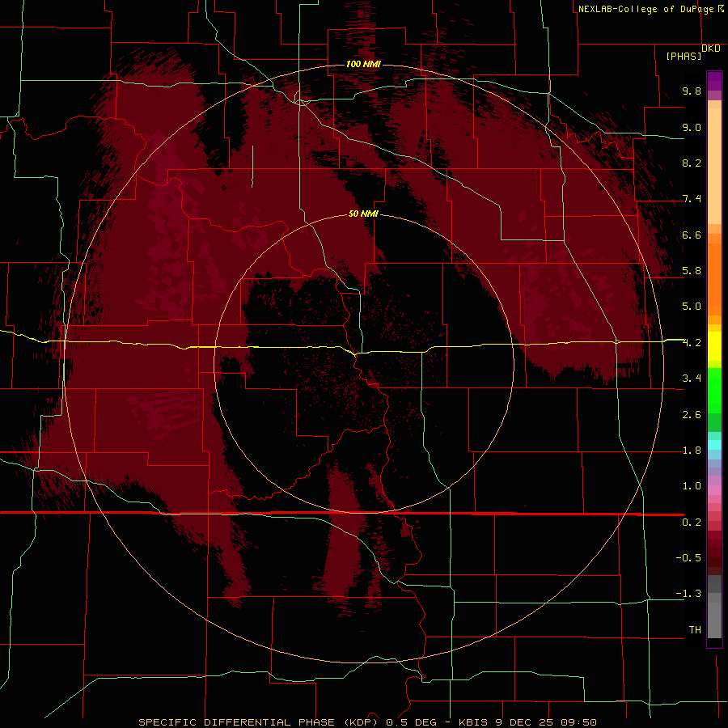Image resolution: width=728 pixels, height=728 pixels.
Task: Click the 5.8 legend value
Action: 692,271
